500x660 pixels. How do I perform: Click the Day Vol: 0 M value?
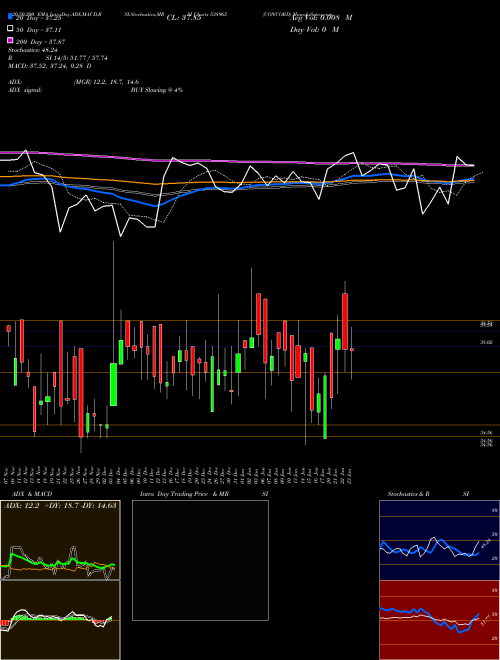[x=314, y=30]
